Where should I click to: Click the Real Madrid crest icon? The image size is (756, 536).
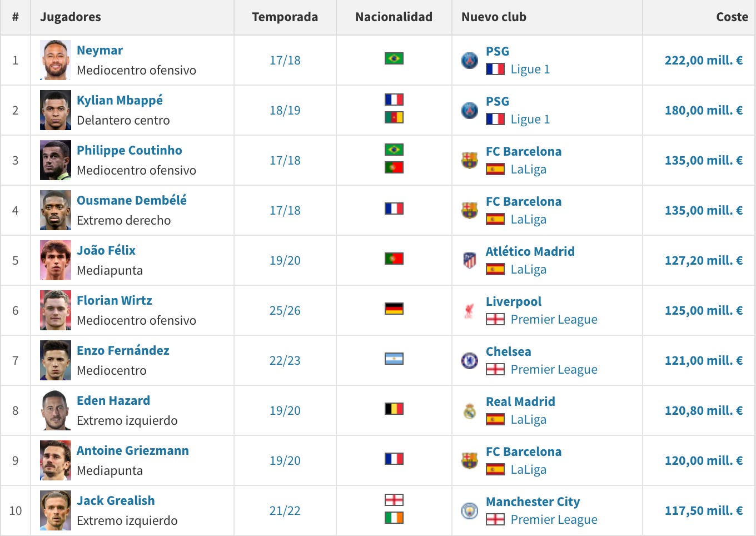pos(470,410)
